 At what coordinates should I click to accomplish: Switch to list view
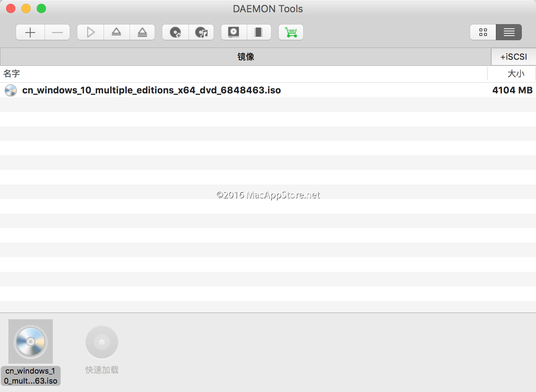click(509, 33)
